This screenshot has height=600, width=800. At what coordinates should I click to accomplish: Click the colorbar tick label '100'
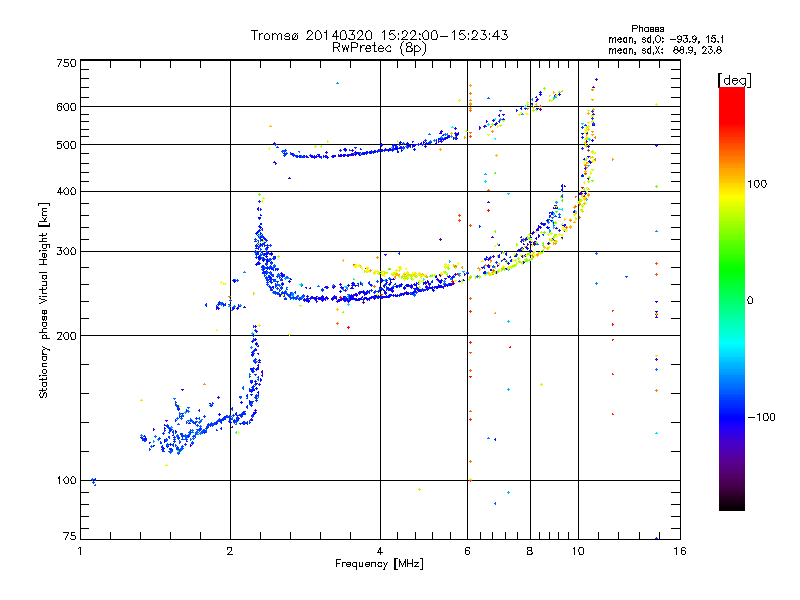click(x=757, y=184)
